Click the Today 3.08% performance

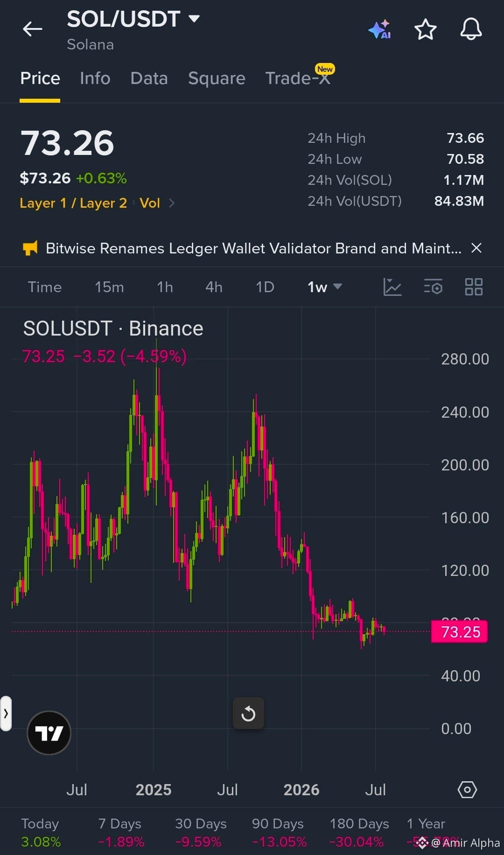coord(41,833)
